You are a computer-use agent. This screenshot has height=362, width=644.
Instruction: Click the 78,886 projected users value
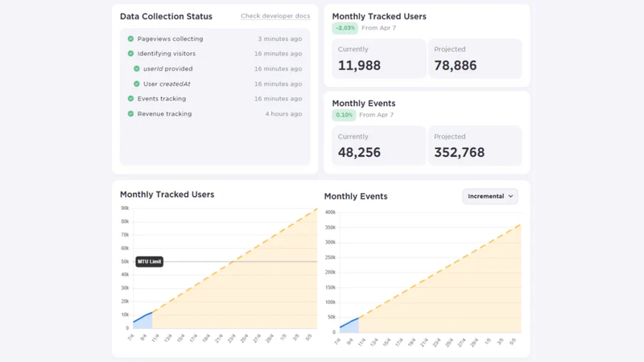click(455, 65)
